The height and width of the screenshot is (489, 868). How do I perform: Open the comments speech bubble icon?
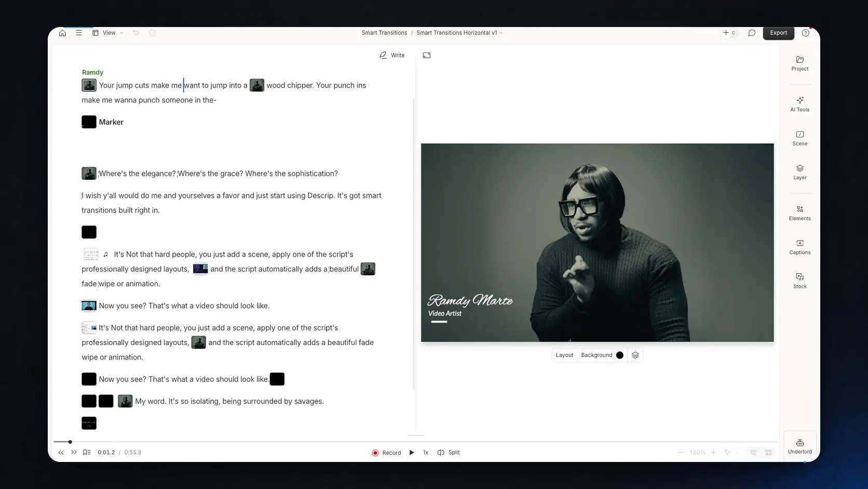point(751,33)
